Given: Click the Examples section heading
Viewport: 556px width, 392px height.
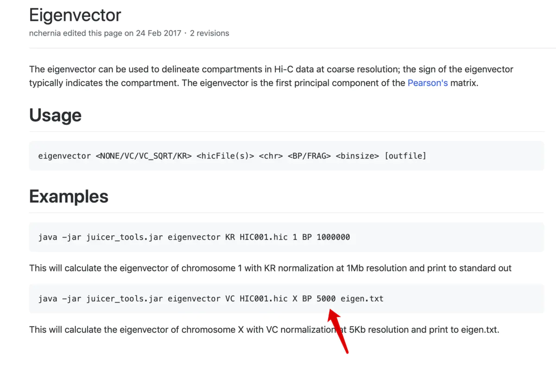Looking at the screenshot, I should [x=69, y=196].
